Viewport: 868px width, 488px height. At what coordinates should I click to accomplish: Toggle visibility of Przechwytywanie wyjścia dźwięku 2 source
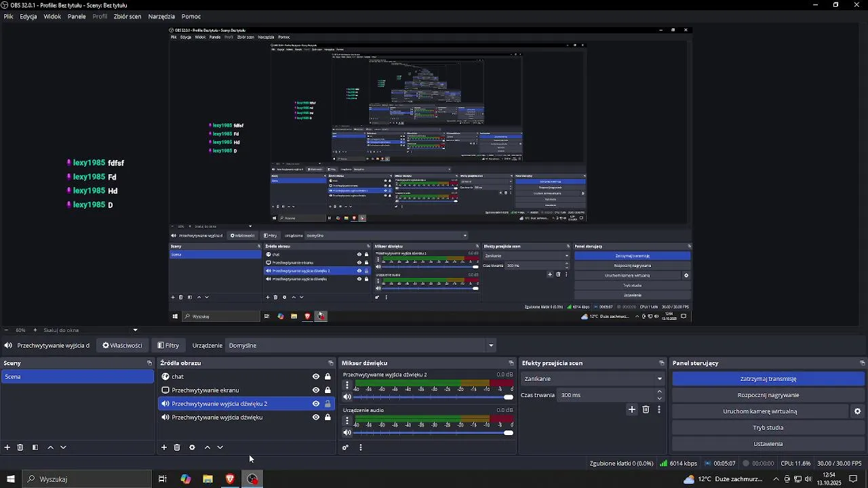coord(316,404)
